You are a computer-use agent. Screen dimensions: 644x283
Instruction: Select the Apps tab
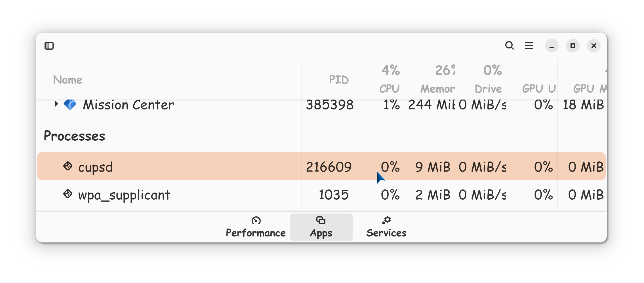(321, 227)
